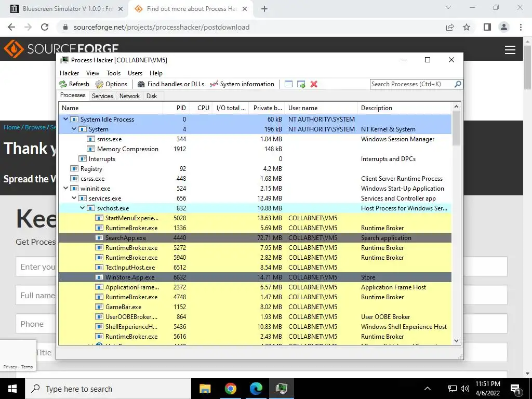Click the find window toolbar icon
The image size is (532, 399).
(x=288, y=84)
